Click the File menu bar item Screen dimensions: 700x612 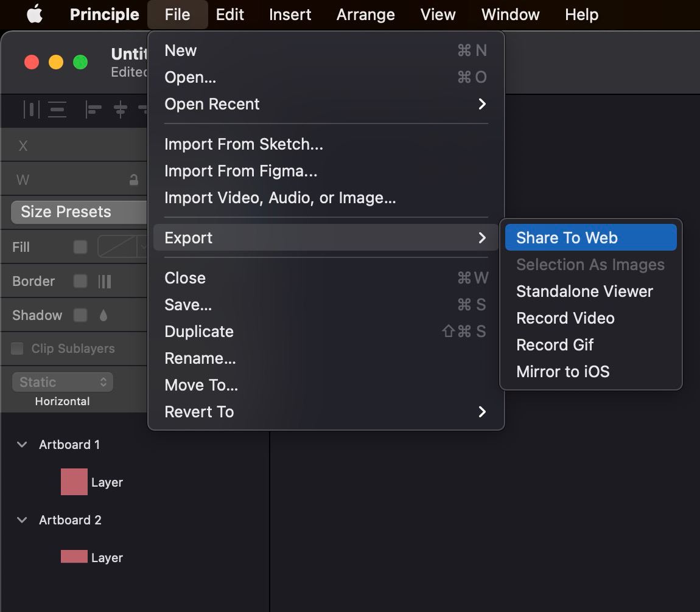[177, 14]
